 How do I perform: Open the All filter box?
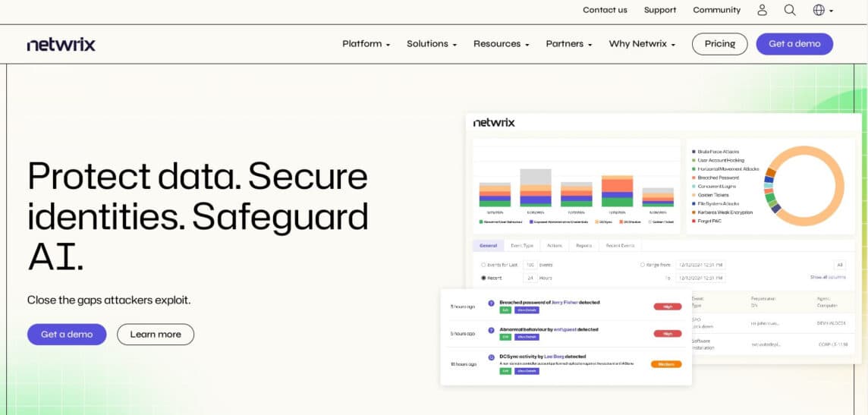(x=840, y=265)
